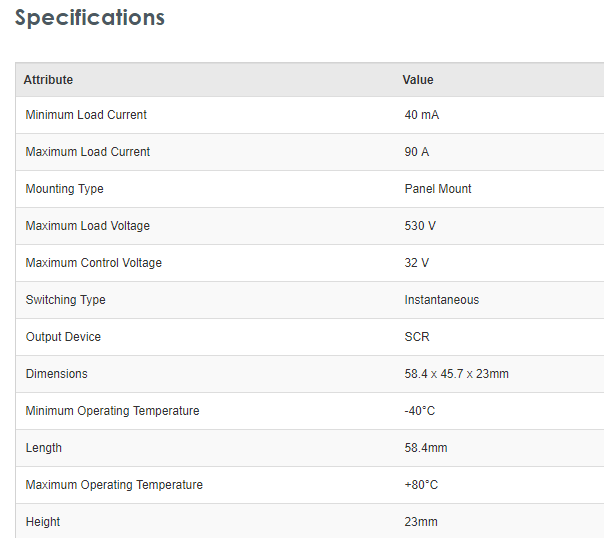
Task: Click the Switching Type attribute
Action: click(x=65, y=300)
